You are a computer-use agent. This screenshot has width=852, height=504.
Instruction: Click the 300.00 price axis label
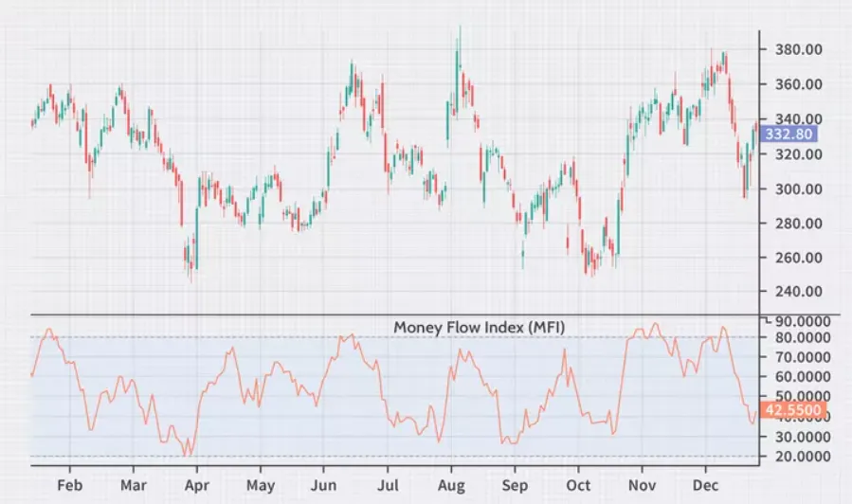pos(798,189)
